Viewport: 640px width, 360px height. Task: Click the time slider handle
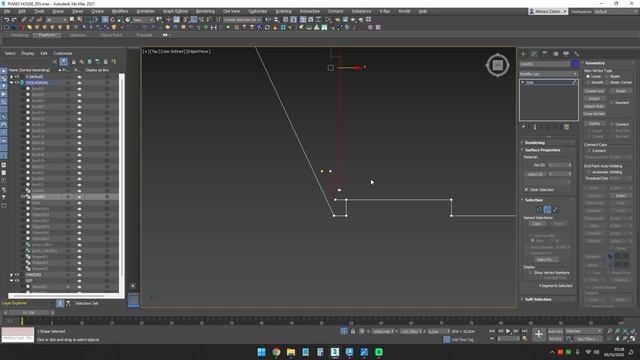[29, 313]
